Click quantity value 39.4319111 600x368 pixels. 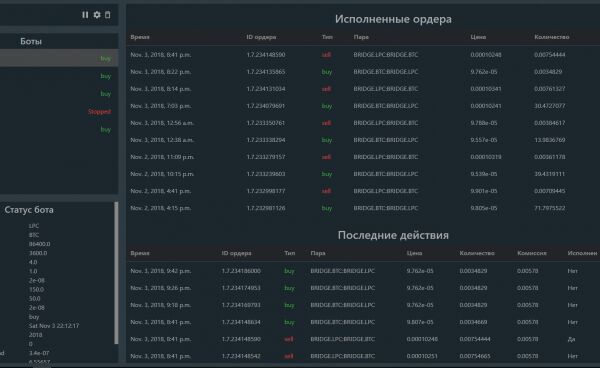pos(549,174)
